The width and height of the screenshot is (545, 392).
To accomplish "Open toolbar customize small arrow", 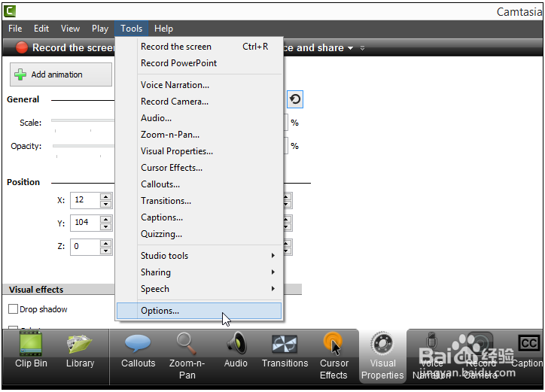I will pyautogui.click(x=362, y=48).
